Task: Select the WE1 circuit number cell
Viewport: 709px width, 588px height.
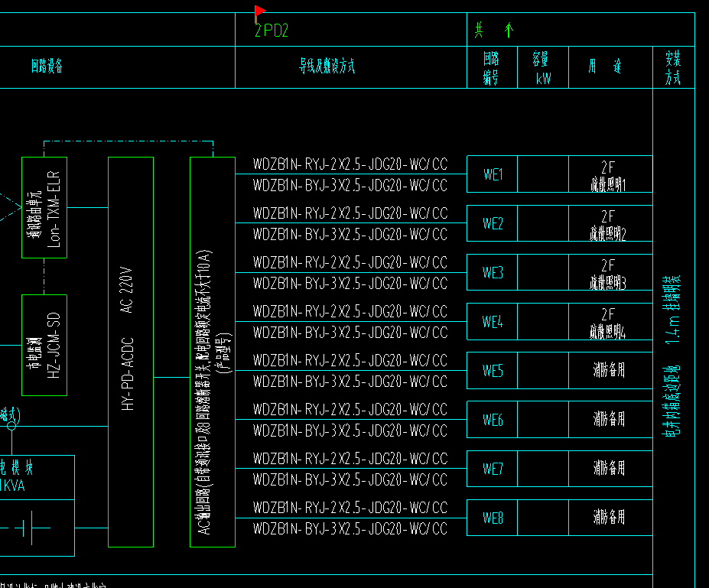Action: pyautogui.click(x=492, y=174)
